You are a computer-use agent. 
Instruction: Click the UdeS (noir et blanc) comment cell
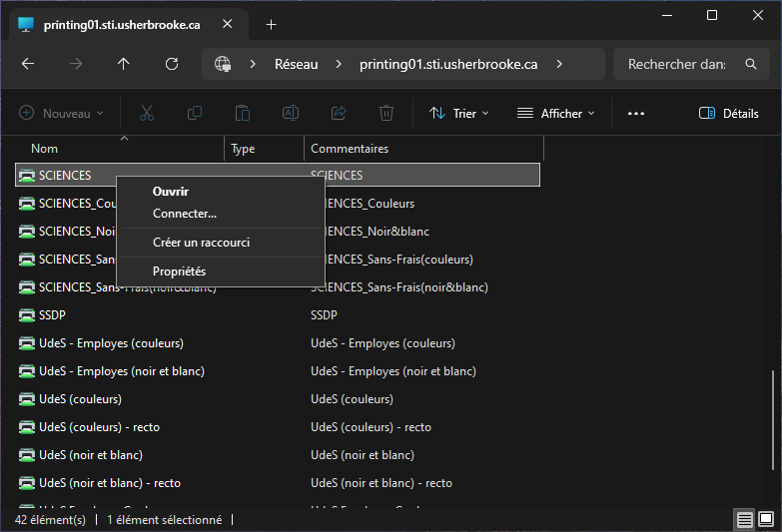point(363,455)
